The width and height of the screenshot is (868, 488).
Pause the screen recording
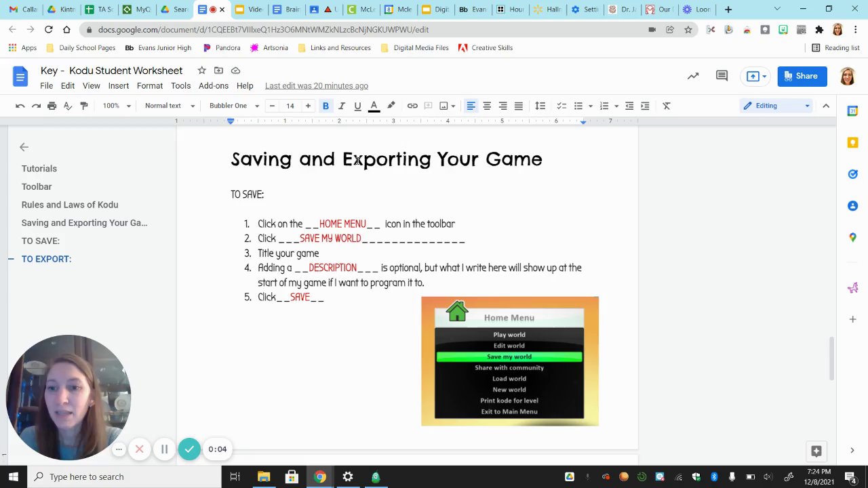[164, 449]
